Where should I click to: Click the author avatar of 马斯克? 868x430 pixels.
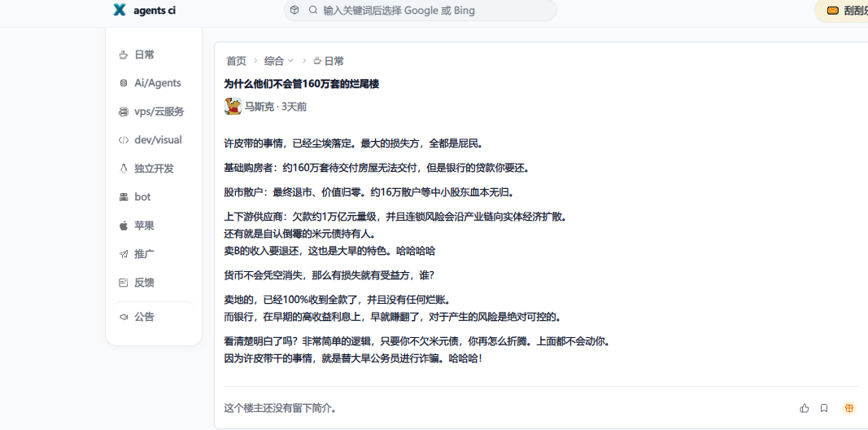[x=233, y=107]
